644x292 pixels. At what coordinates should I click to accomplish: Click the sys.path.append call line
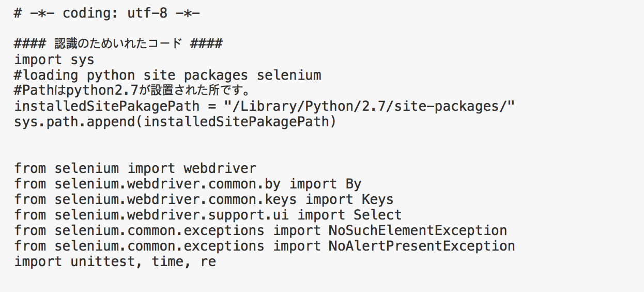pos(176,122)
